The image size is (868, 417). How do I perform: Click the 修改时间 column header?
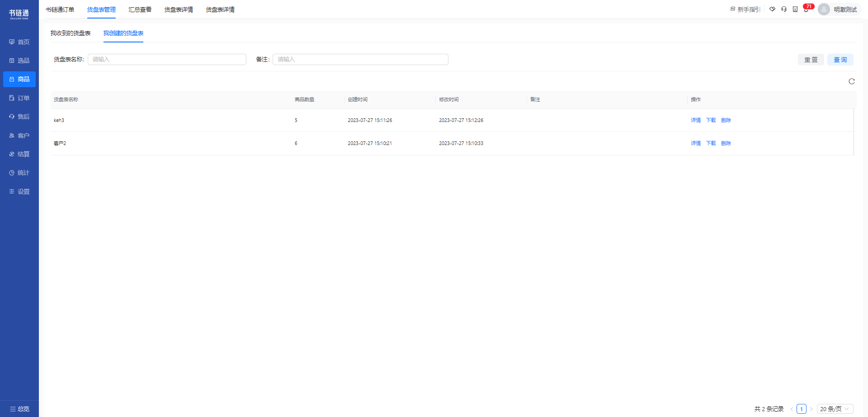click(x=449, y=99)
